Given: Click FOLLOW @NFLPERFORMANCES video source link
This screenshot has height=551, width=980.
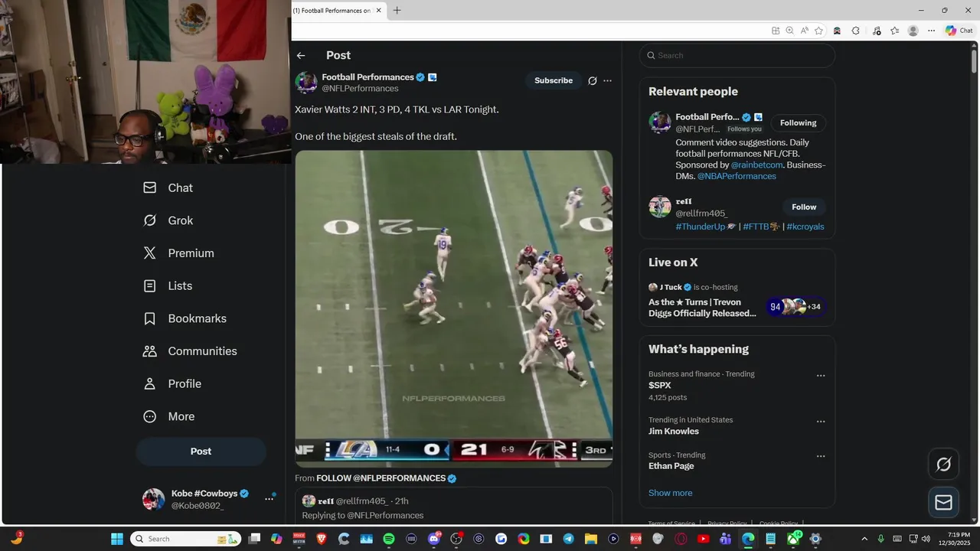Looking at the screenshot, I should coord(381,478).
